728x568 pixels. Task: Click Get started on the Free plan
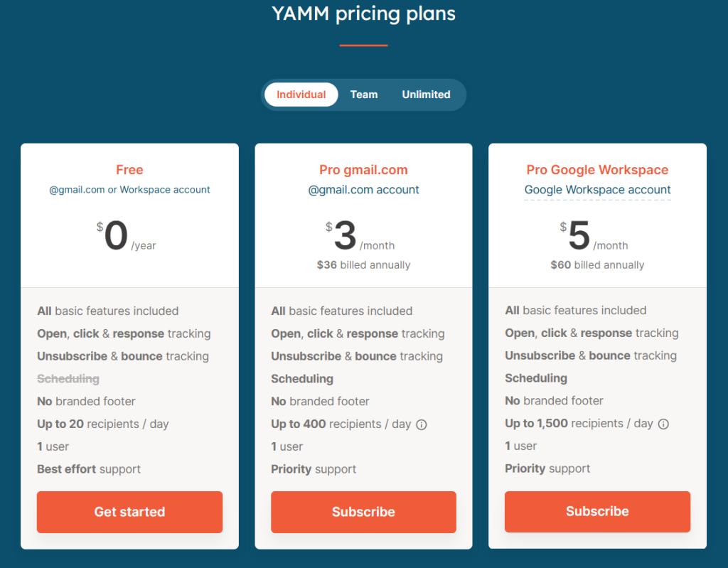tap(129, 512)
